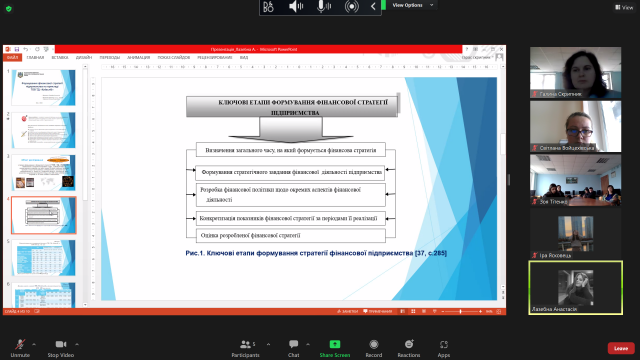Open the Zoom Apps button
The image size is (640, 360).
[x=444, y=348]
